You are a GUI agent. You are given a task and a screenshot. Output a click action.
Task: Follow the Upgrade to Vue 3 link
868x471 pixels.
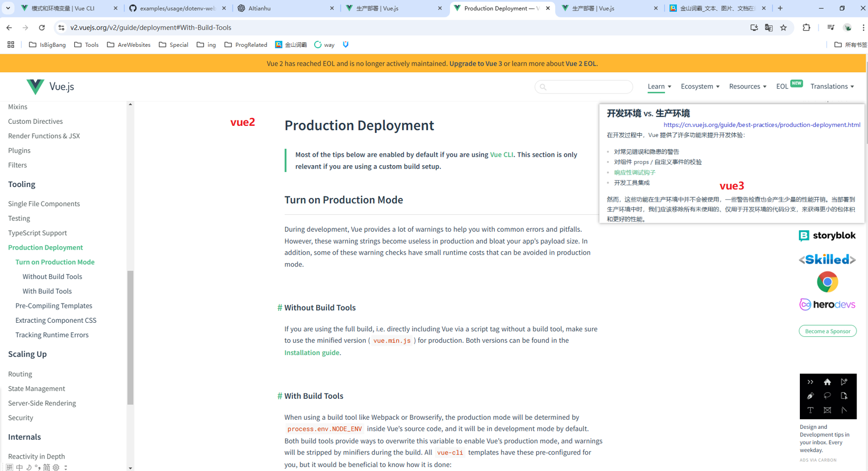point(475,64)
